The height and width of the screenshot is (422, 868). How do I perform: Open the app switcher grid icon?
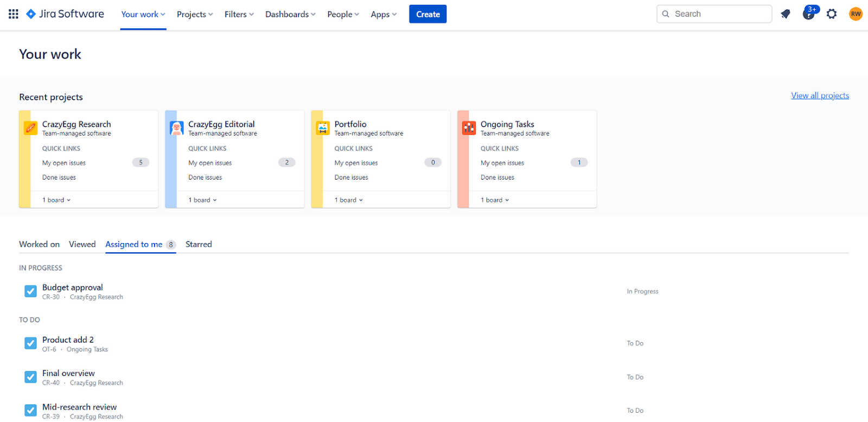[x=14, y=14]
